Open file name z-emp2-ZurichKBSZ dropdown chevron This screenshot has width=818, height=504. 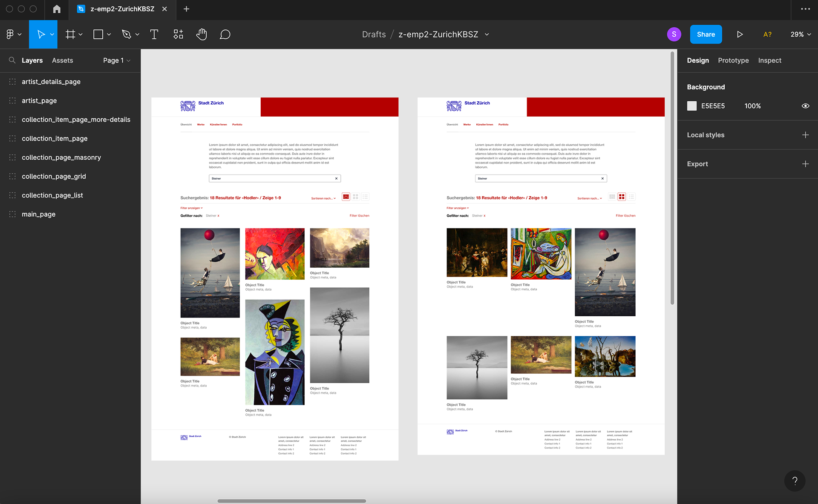(x=487, y=34)
